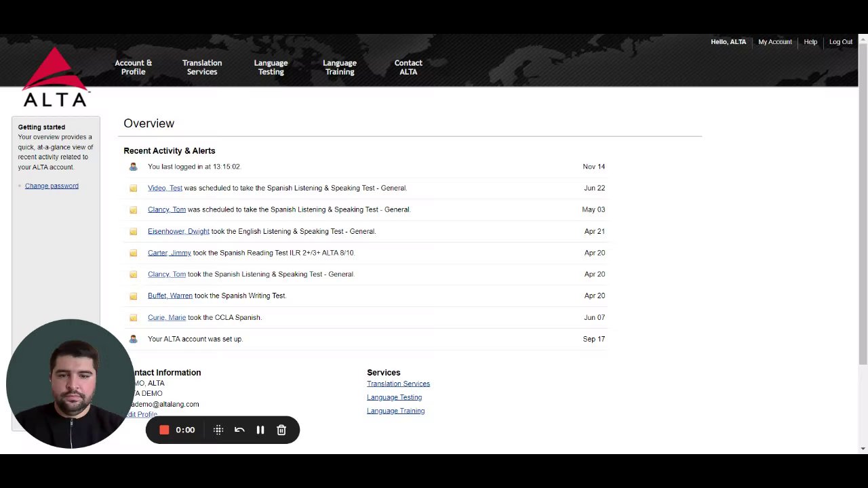Open Clancy, Tom link in Apr 20 row
The image size is (868, 488).
[167, 274]
